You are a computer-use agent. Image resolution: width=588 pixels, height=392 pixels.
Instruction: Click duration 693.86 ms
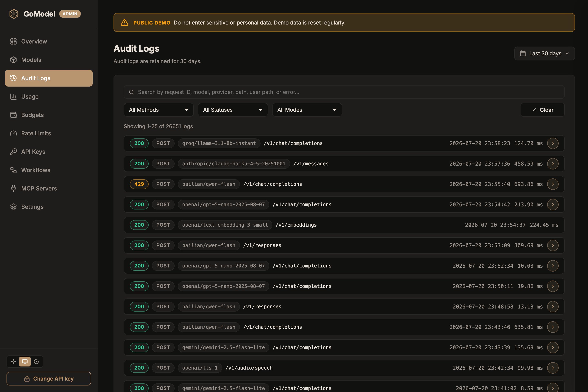click(x=529, y=184)
